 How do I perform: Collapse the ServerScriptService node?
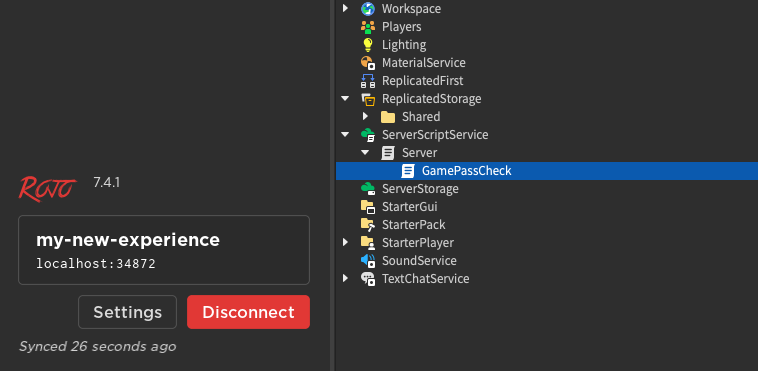345,134
